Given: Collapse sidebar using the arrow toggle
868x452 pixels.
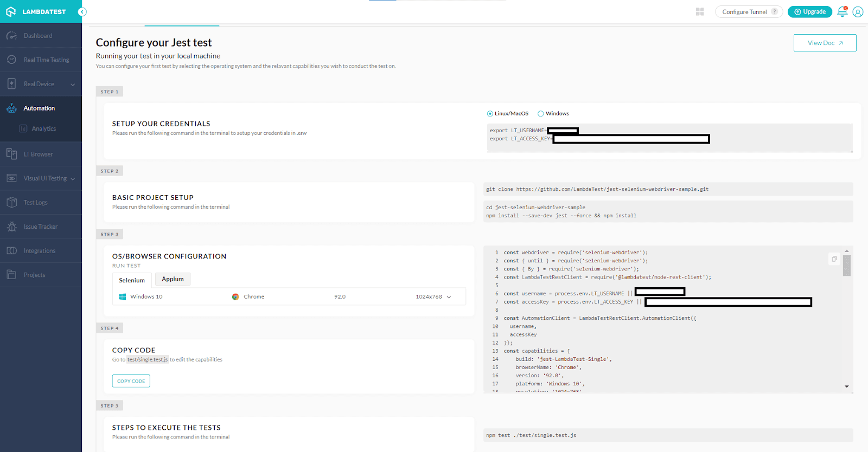Looking at the screenshot, I should click(82, 12).
